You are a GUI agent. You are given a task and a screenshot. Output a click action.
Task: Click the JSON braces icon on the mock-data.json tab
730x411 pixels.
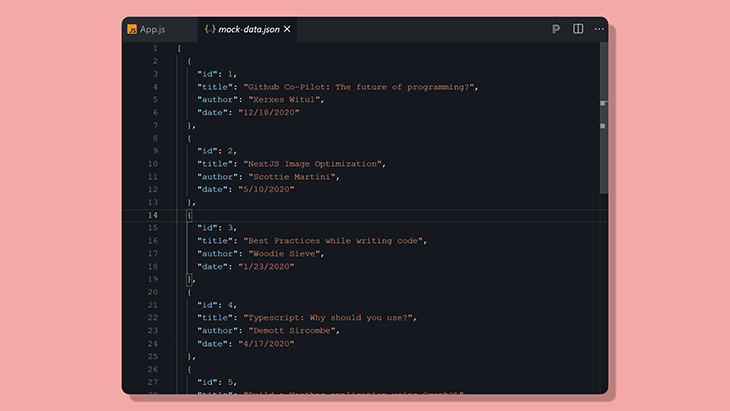click(210, 30)
